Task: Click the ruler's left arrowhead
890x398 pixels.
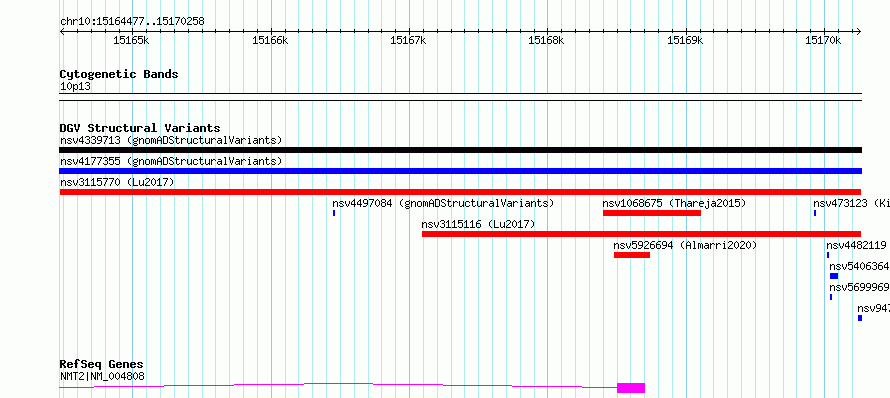Action: coord(62,31)
